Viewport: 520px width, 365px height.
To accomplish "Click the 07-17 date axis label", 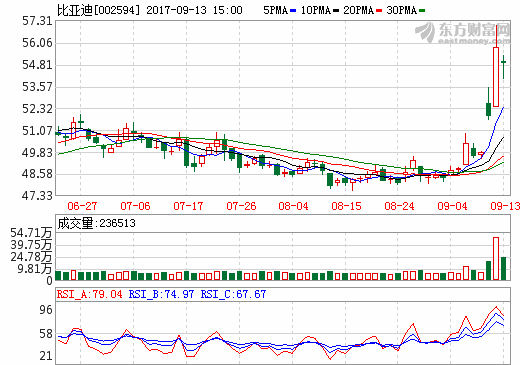I will 188,206.
